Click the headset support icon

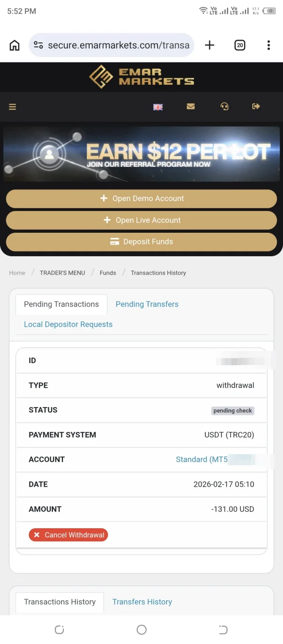coord(225,107)
